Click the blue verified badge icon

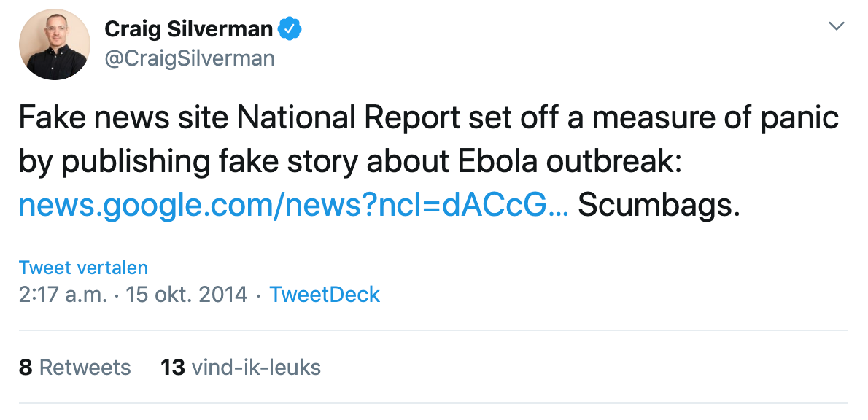(x=291, y=29)
